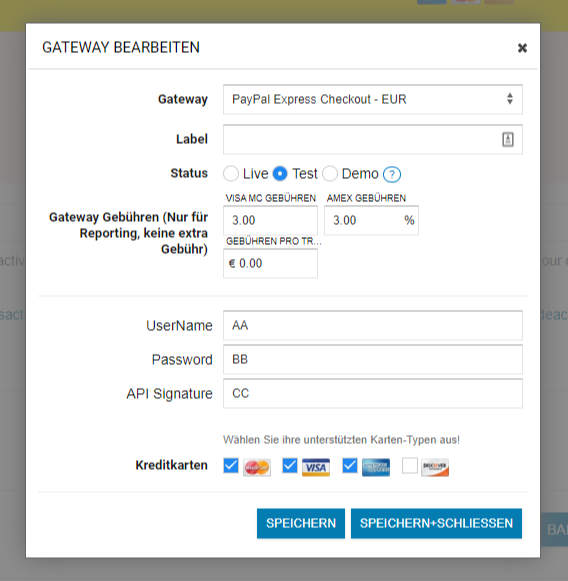Uncheck the MasterCard checkbox

pos(231,465)
